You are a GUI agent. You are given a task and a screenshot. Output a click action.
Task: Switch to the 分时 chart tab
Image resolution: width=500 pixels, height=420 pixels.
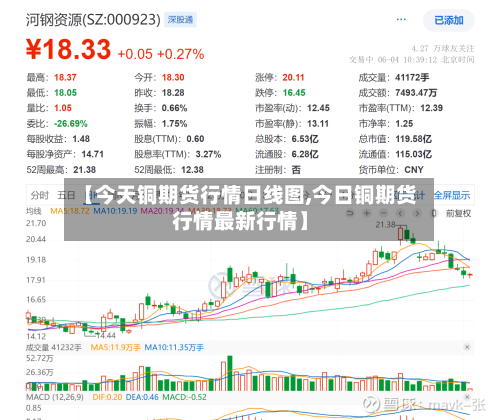tap(40, 195)
